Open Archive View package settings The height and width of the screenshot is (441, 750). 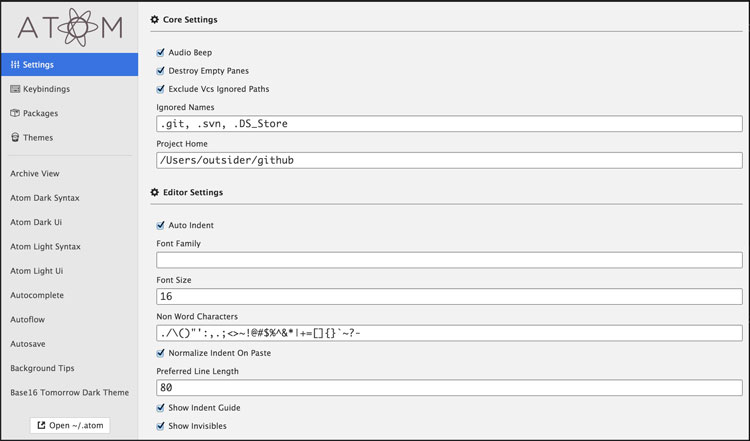[35, 174]
